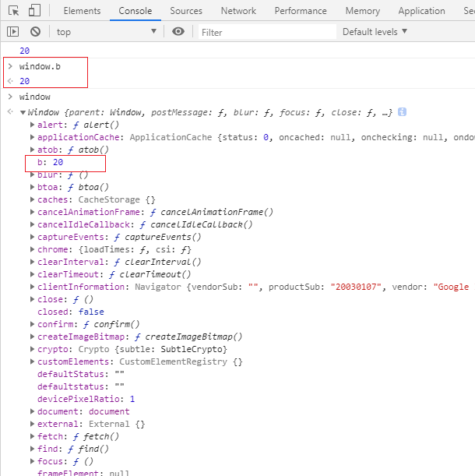Expand the applicationCache property
This screenshot has width=475, height=476.
[32, 137]
